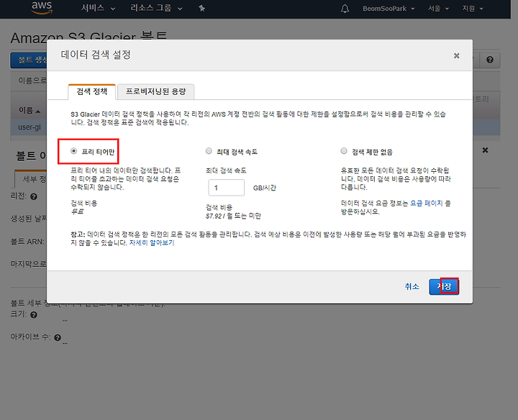518x420 pixels.
Task: Open the 리소스 그룹 dropdown
Action: 156,8
